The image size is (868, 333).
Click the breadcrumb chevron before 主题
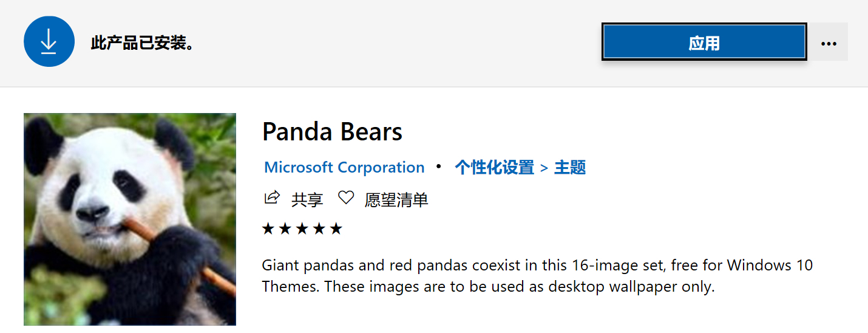(544, 168)
